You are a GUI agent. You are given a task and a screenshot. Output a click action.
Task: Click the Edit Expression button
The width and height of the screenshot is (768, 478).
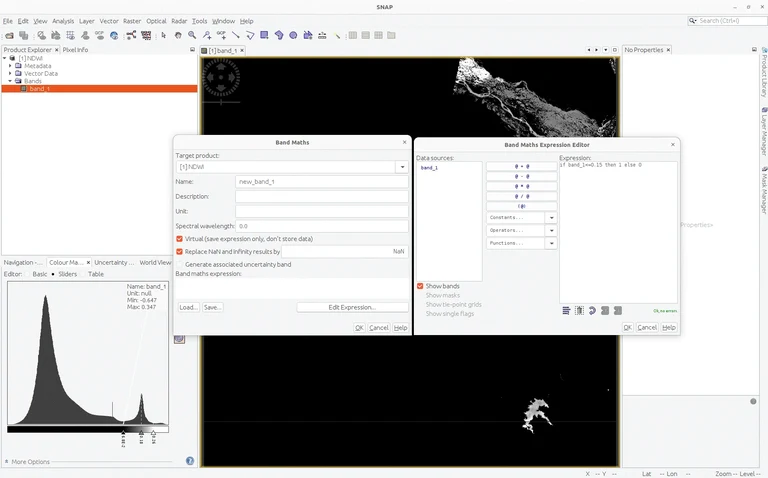pyautogui.click(x=351, y=307)
